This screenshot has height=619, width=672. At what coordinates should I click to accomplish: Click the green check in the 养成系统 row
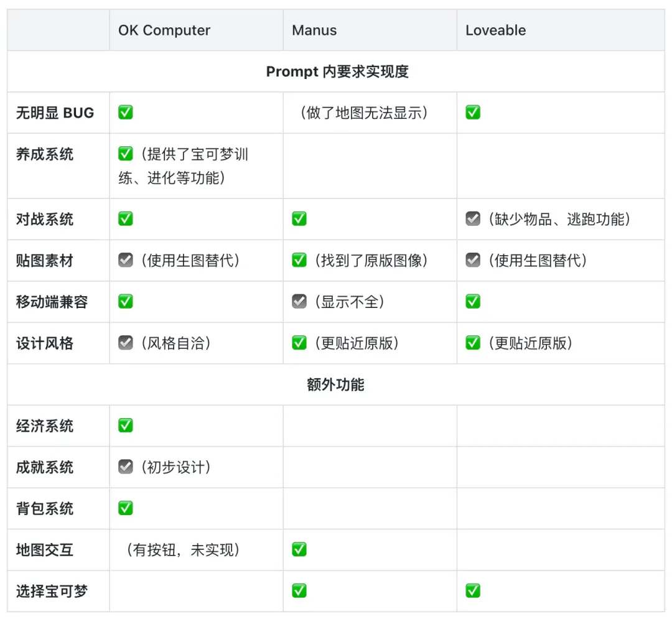pos(126,154)
